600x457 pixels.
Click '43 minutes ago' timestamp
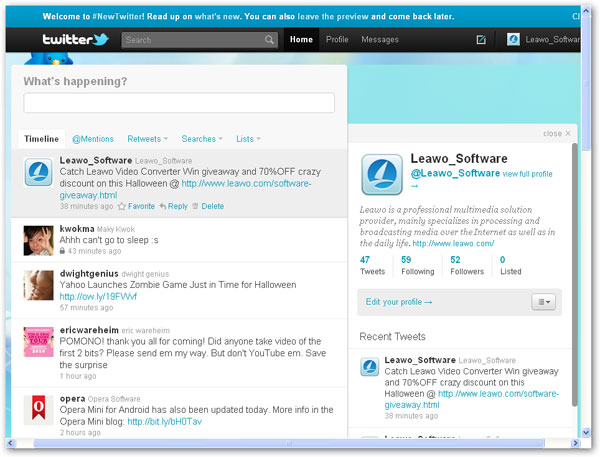click(94, 251)
